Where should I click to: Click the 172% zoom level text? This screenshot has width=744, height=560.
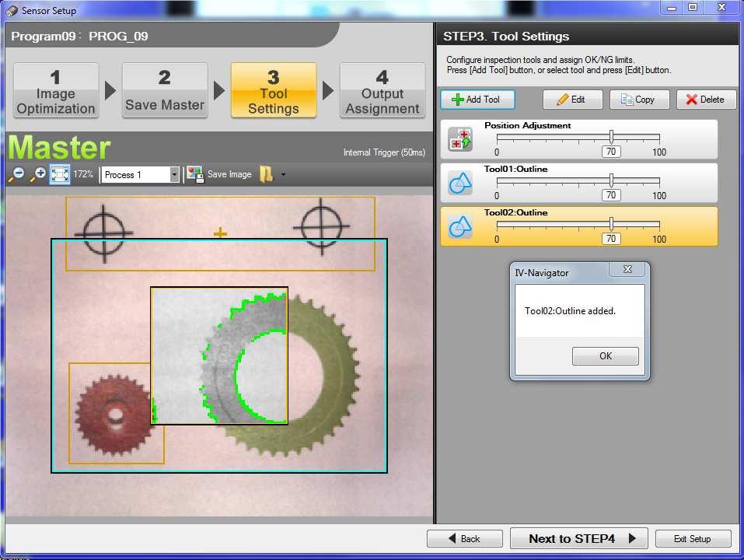83,174
